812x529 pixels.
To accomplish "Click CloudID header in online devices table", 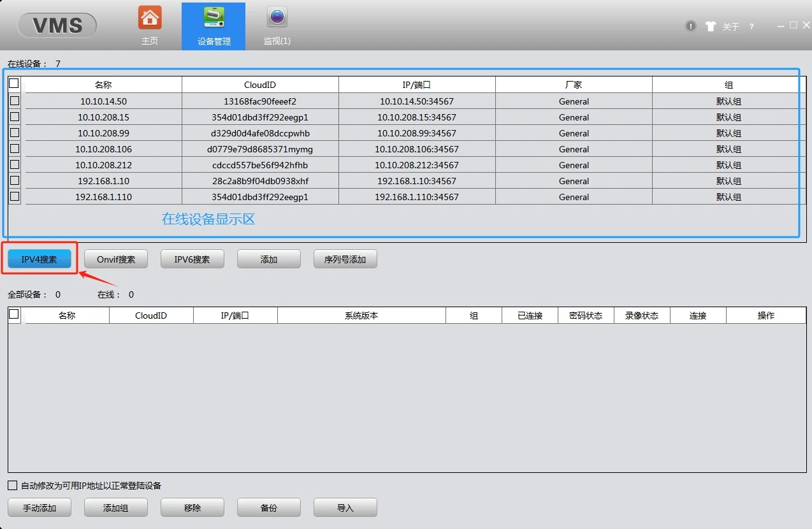I will coord(260,85).
